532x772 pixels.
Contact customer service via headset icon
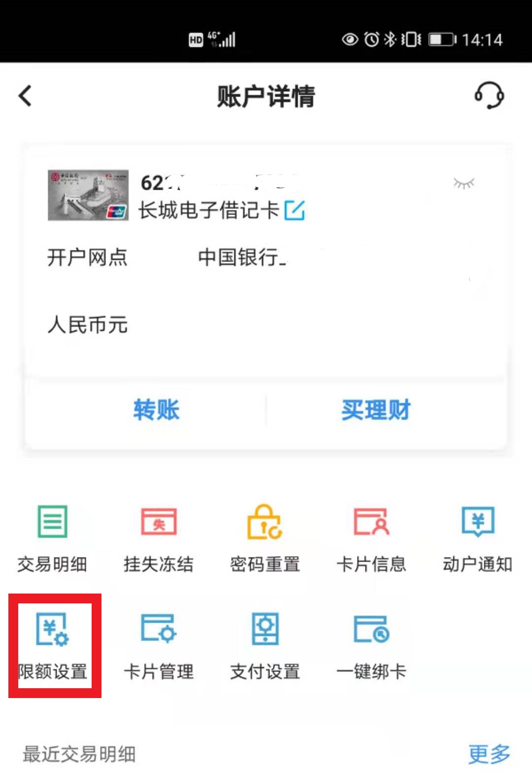[x=489, y=95]
